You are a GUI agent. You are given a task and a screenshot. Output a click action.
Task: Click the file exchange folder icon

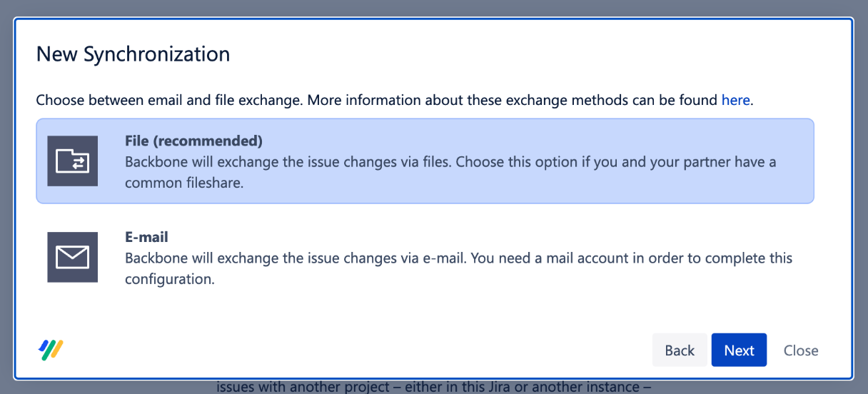[x=72, y=161]
